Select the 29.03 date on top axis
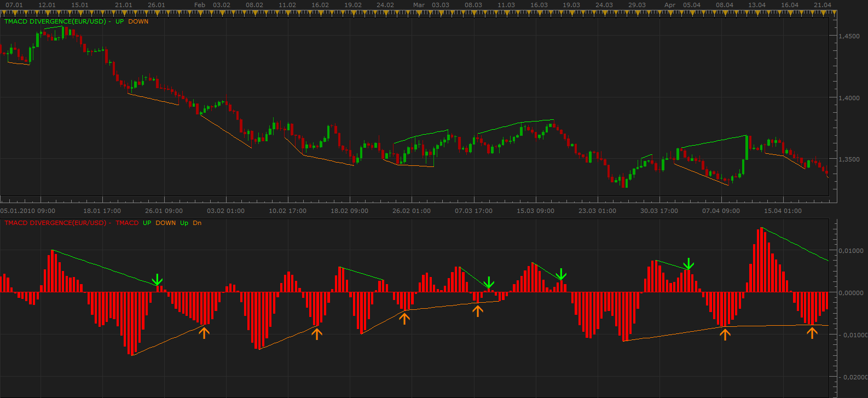The width and height of the screenshot is (868, 398). [x=637, y=5]
